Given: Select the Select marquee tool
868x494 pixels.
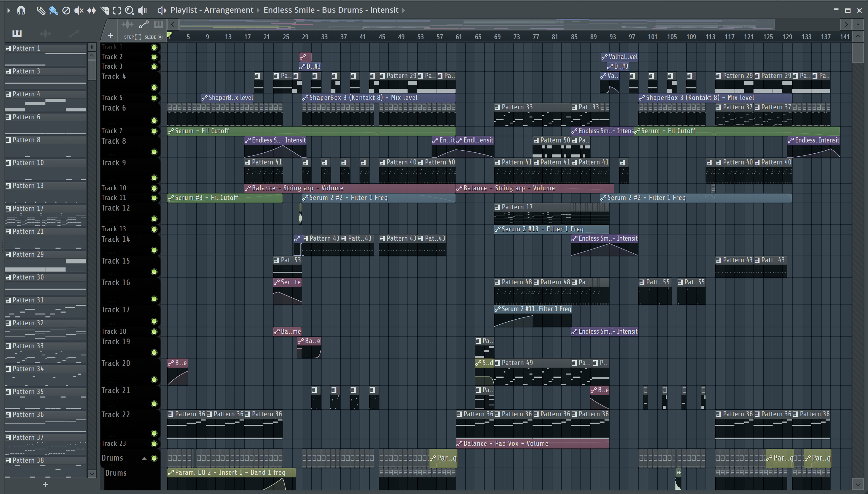Looking at the screenshot, I should pos(117,11).
